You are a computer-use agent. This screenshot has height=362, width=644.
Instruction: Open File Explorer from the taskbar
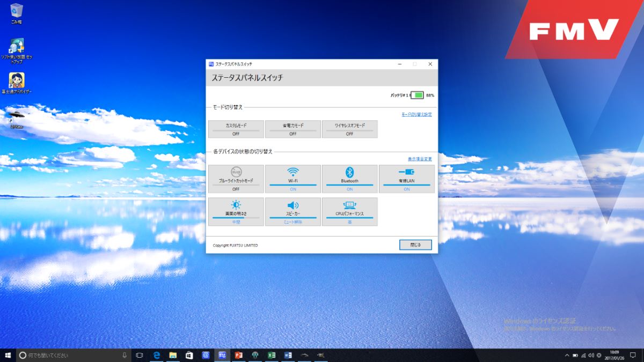point(173,355)
